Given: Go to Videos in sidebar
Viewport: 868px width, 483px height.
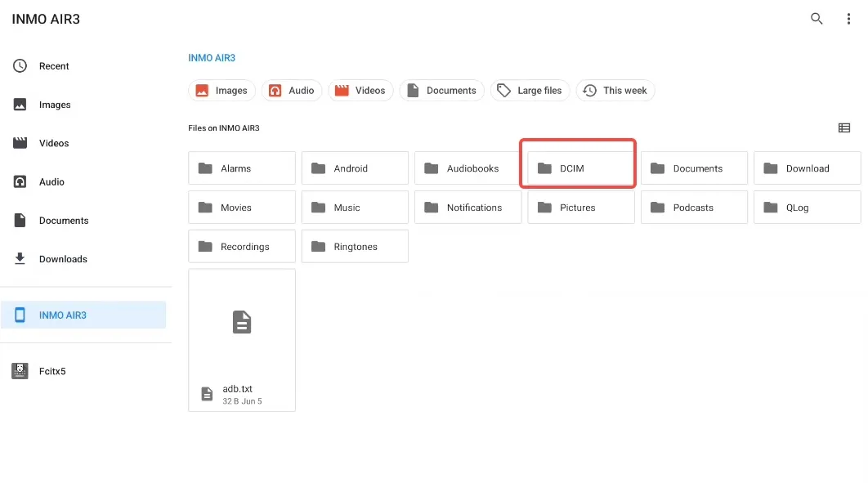Looking at the screenshot, I should click(54, 143).
